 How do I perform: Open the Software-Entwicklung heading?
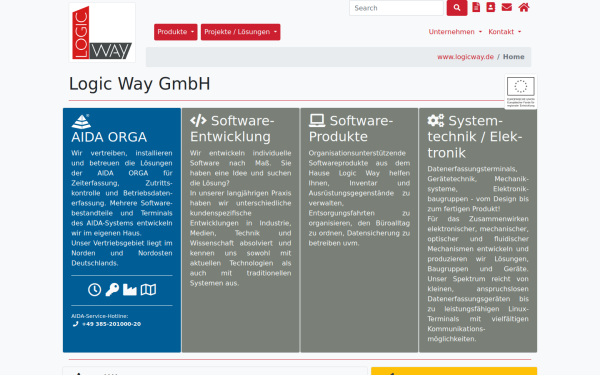(232, 129)
